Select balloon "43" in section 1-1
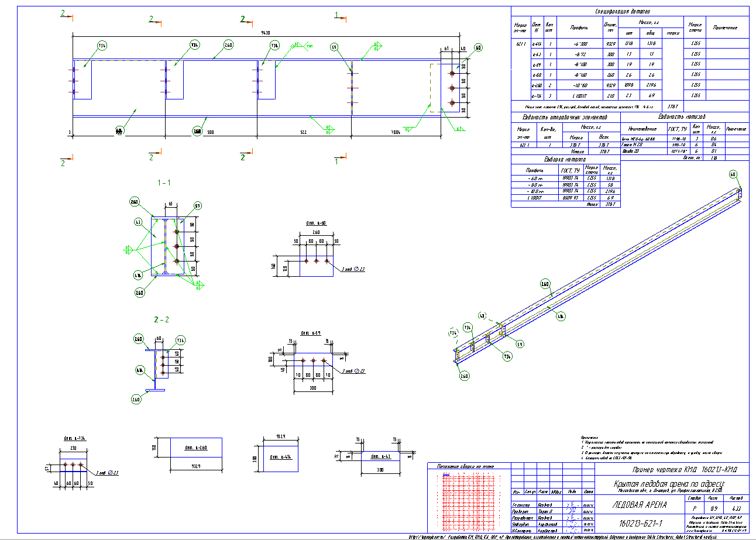Screen dimensions: 756x540 [x=139, y=222]
